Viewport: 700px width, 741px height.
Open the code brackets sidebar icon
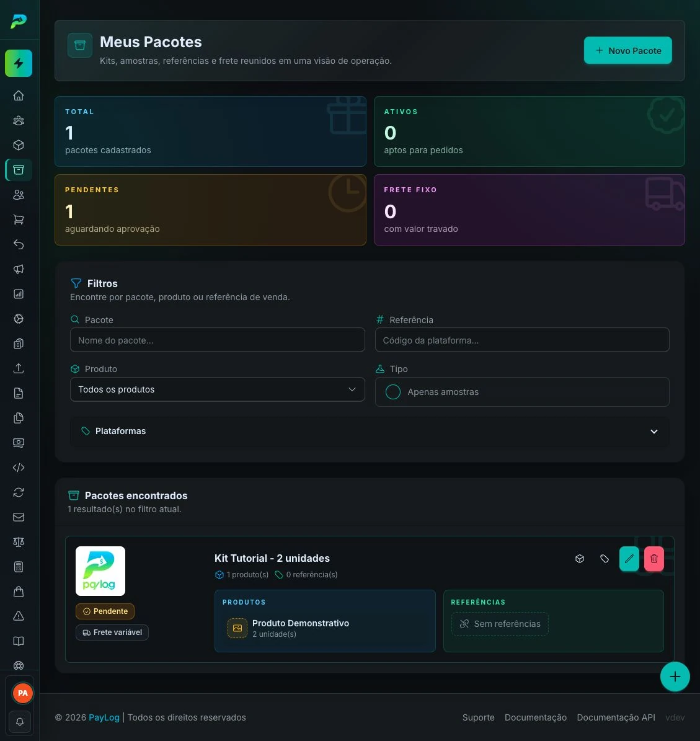click(19, 468)
